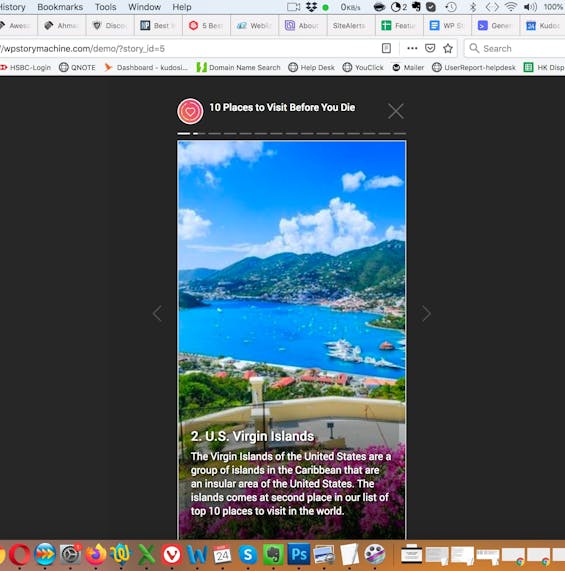The image size is (565, 571).
Task: Switch to the 'Webi' browser tab
Action: point(254,25)
